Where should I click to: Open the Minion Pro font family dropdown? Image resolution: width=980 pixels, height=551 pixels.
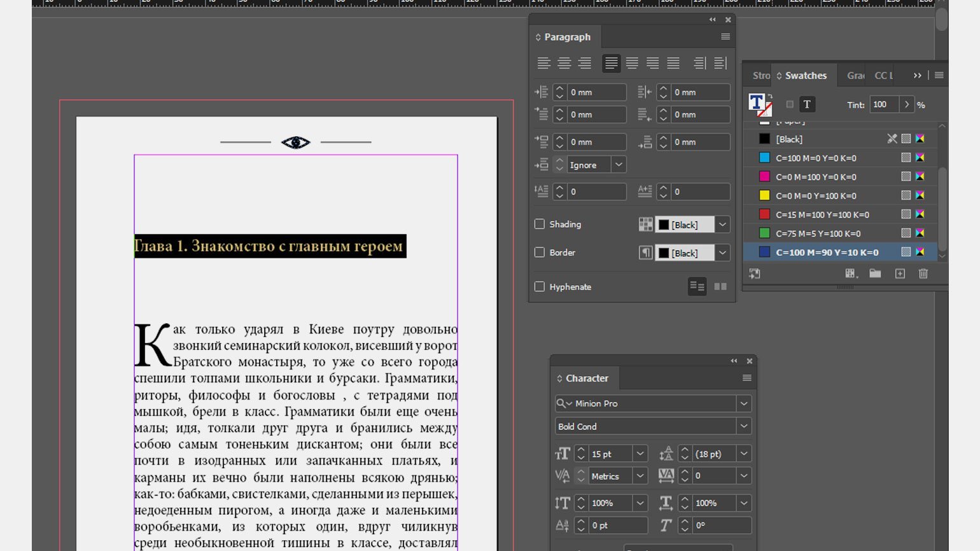point(743,403)
